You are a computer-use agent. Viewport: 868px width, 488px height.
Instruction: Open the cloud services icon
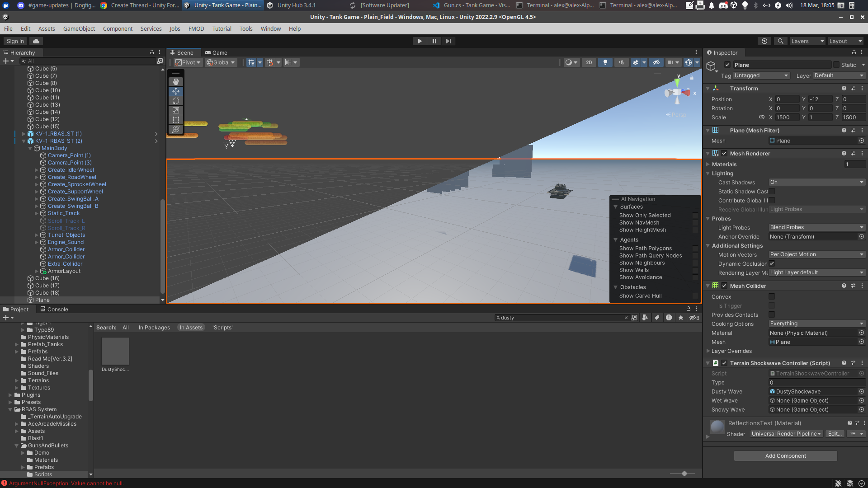36,41
